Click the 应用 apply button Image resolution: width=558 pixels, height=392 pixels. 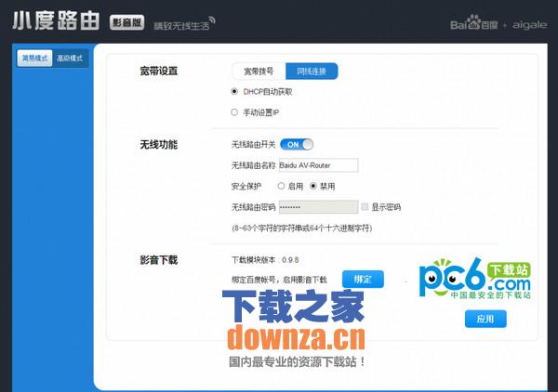[x=485, y=319]
